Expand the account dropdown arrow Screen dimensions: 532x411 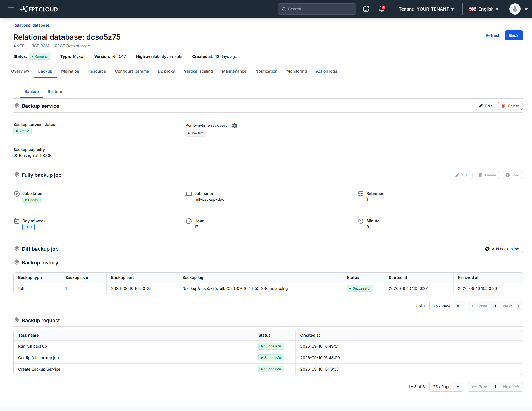(526, 9)
